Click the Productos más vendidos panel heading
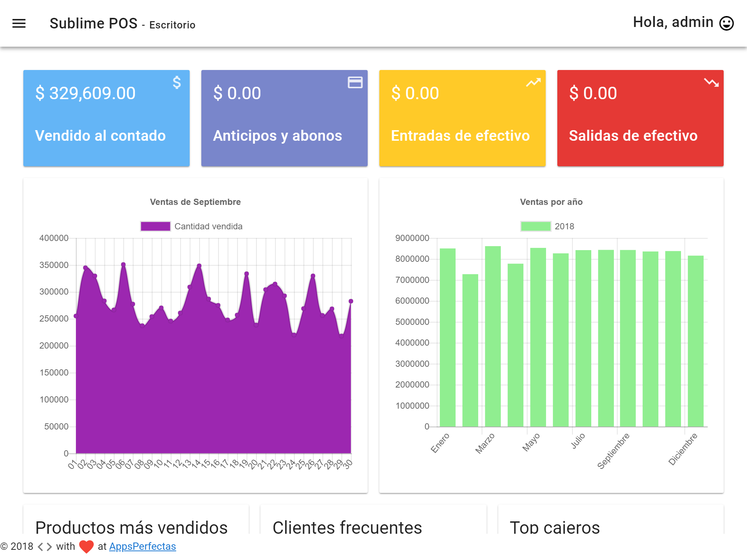The image size is (747, 560). [x=131, y=527]
